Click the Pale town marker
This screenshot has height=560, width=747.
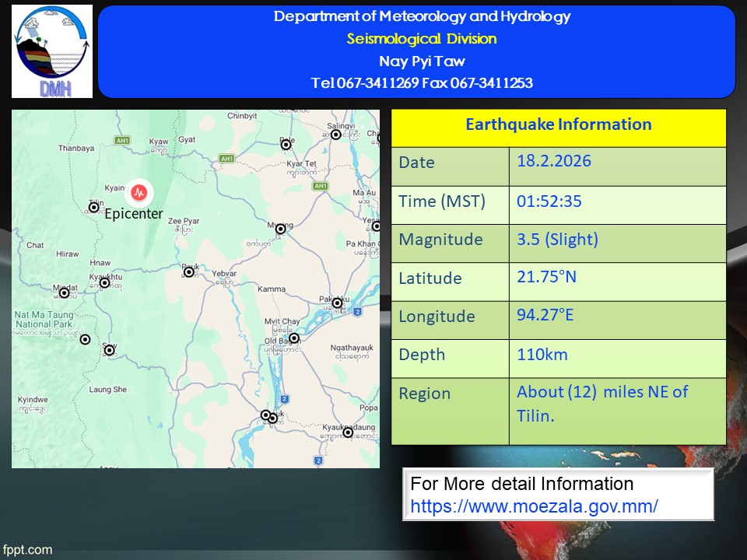click(285, 142)
